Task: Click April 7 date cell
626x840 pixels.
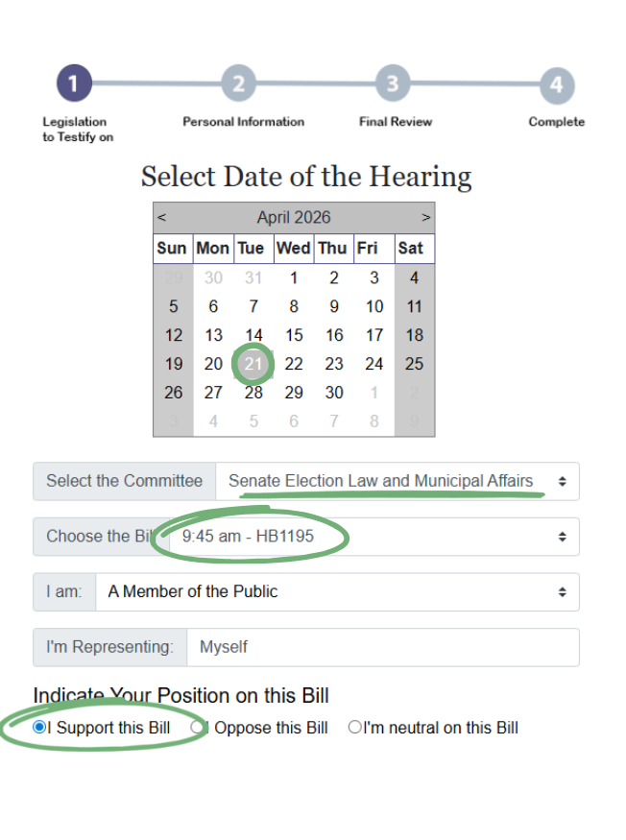Action: click(x=253, y=307)
